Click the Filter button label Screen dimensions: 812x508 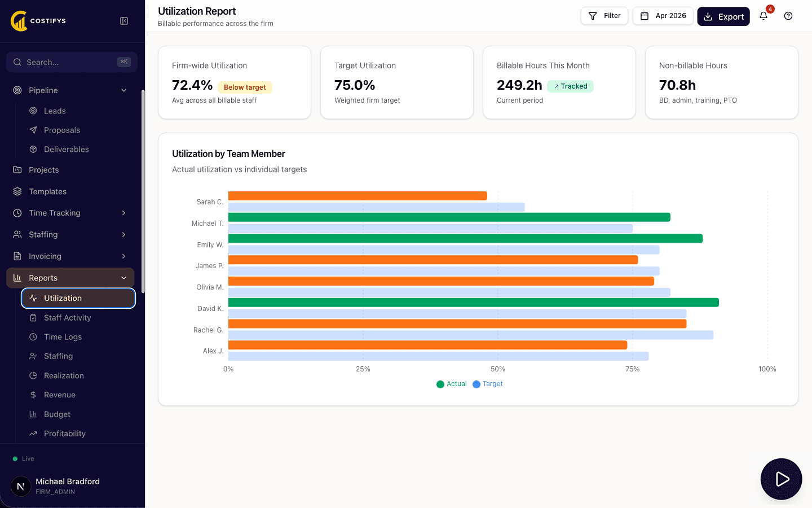click(612, 16)
